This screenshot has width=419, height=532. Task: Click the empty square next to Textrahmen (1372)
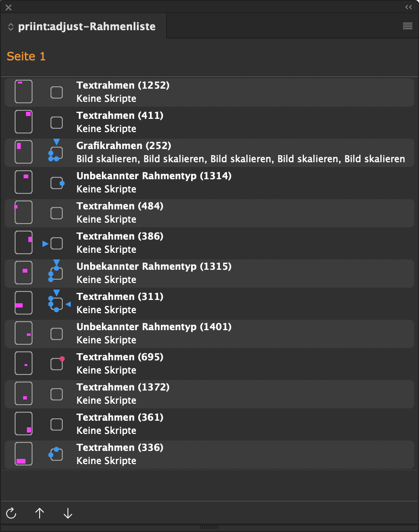(57, 394)
